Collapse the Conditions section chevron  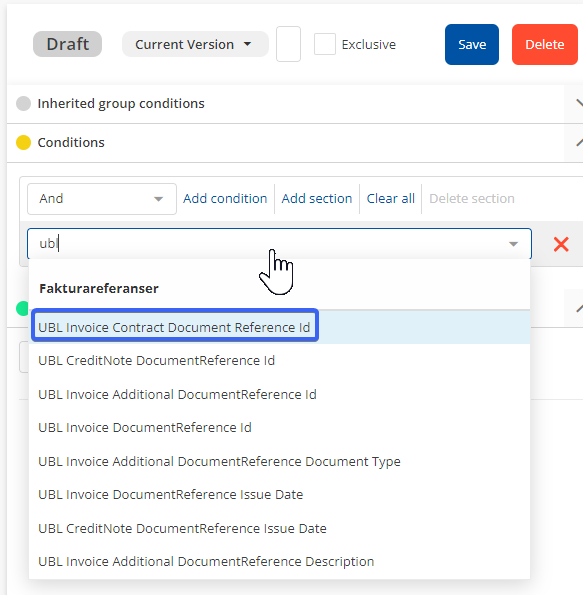pyautogui.click(x=579, y=143)
